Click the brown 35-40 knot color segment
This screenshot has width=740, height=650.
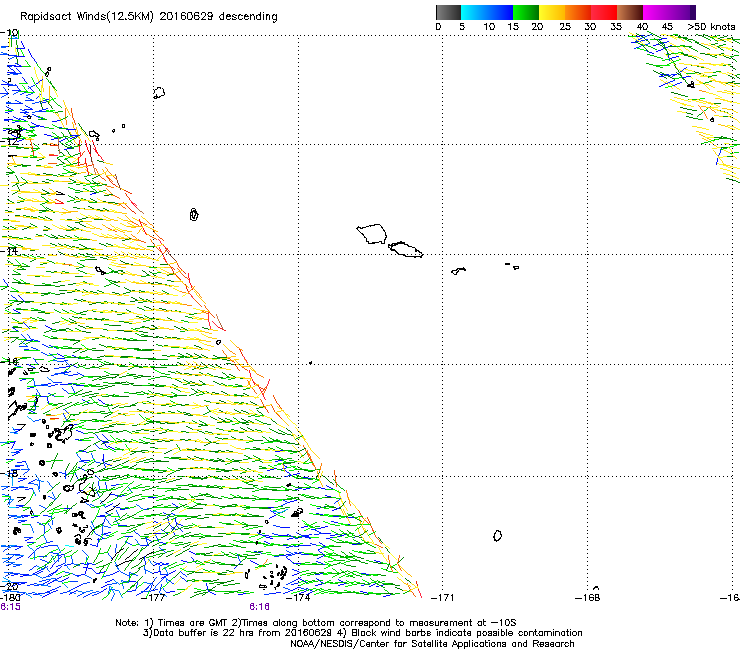630,12
